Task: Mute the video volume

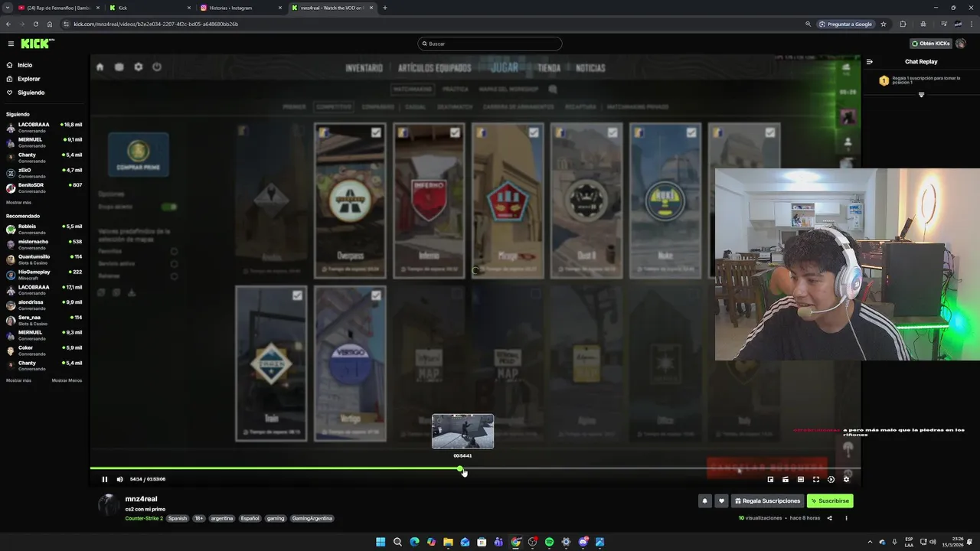Action: (x=119, y=479)
